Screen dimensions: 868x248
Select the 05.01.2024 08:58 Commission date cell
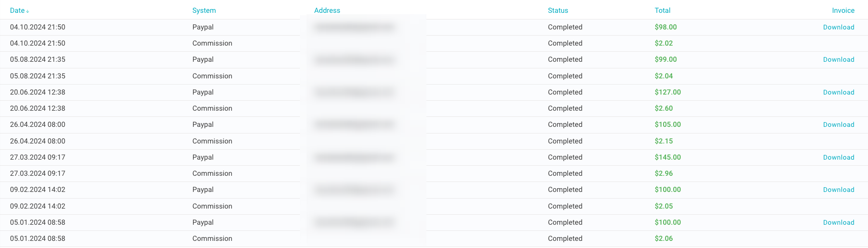click(38, 238)
